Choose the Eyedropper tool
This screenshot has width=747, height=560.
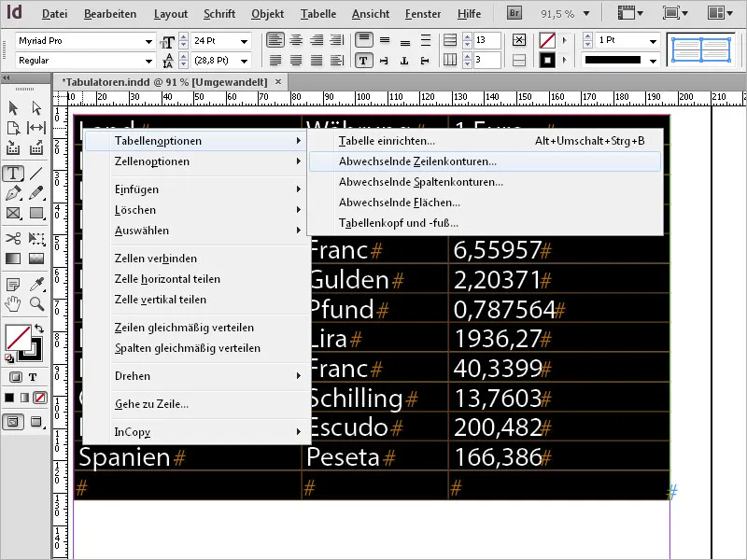pos(35,284)
